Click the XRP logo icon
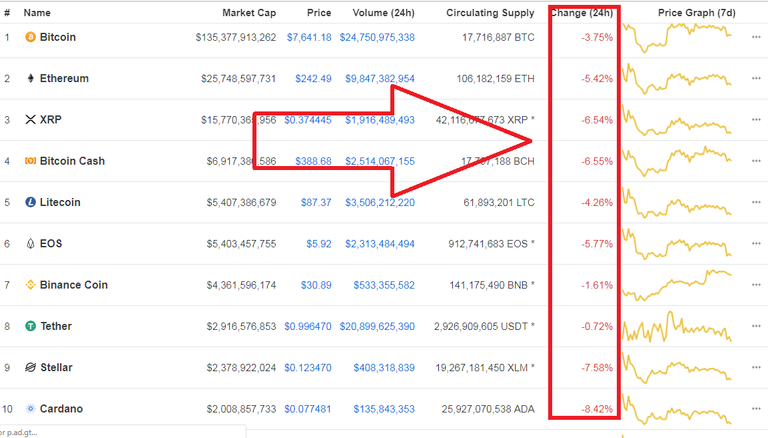768x438 pixels. coord(30,120)
